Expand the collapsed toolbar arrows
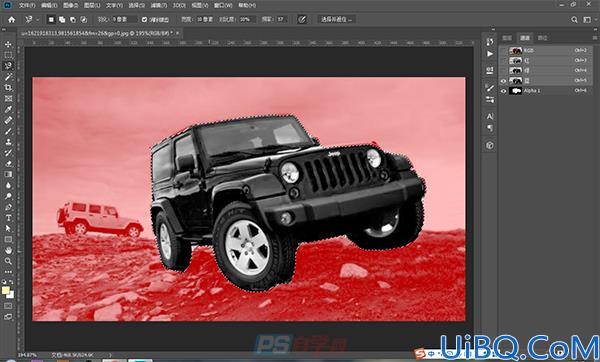 3,29
